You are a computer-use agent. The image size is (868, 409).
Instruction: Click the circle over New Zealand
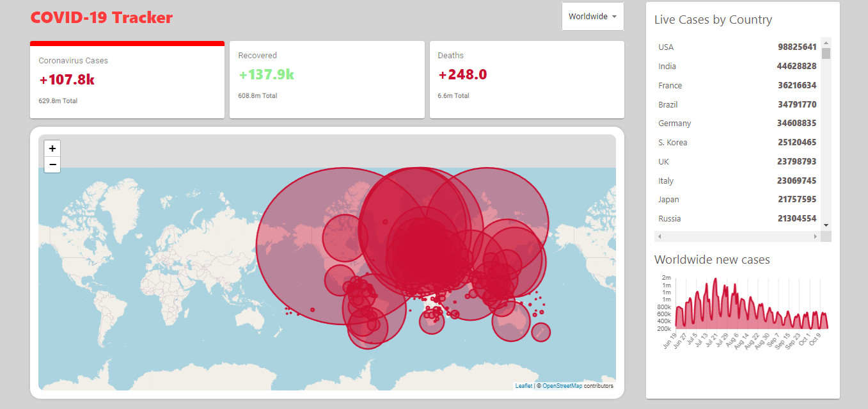click(541, 332)
